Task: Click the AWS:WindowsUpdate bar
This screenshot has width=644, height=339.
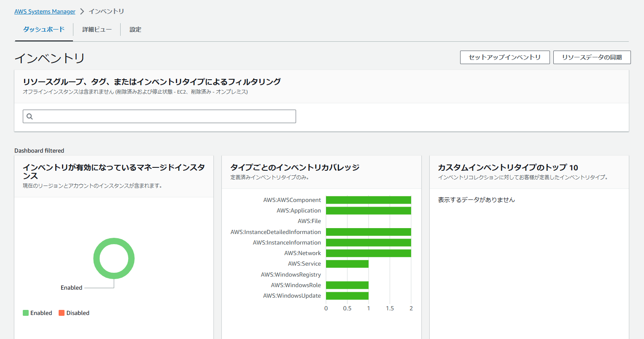Action: pyautogui.click(x=347, y=296)
